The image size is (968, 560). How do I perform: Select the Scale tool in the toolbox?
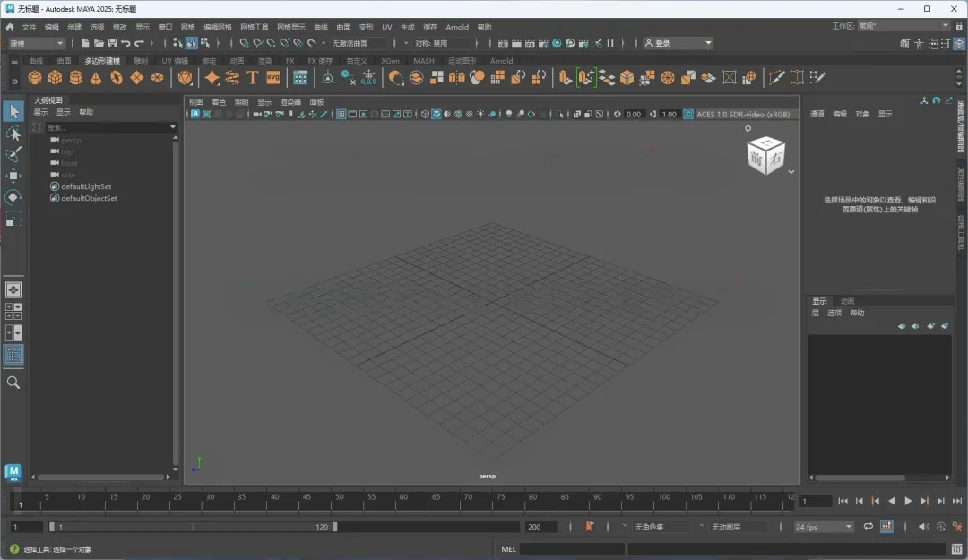click(13, 220)
